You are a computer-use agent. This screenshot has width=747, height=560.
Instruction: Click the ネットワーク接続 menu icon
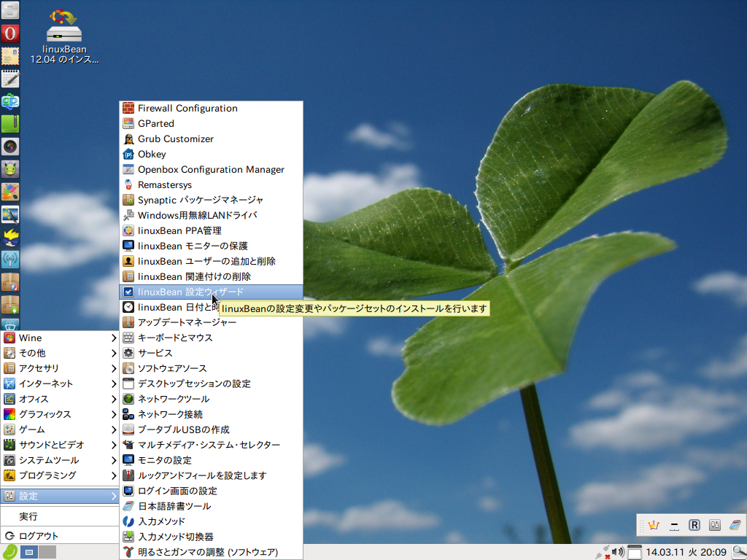click(x=128, y=414)
